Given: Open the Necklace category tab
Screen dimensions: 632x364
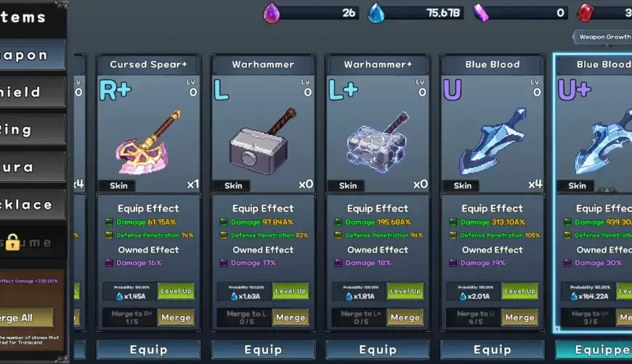Looking at the screenshot, I should pyautogui.click(x=32, y=205).
